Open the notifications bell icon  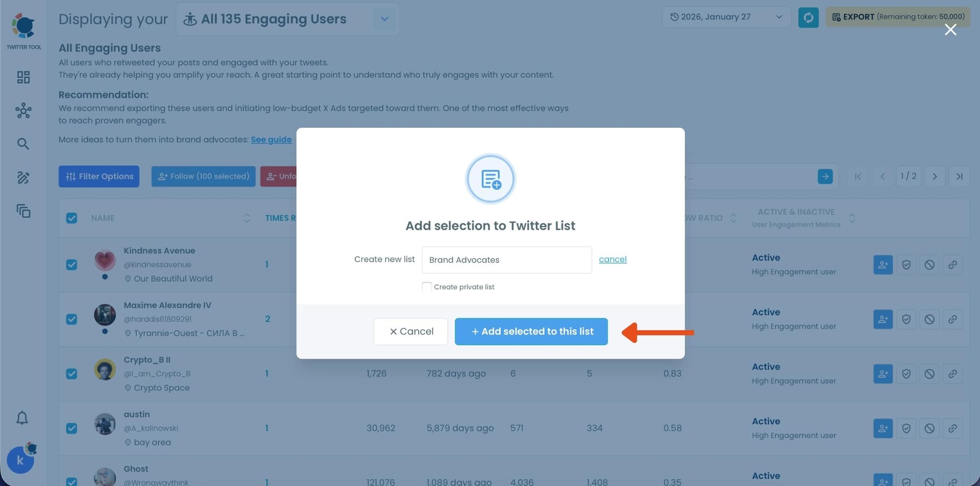[22, 418]
